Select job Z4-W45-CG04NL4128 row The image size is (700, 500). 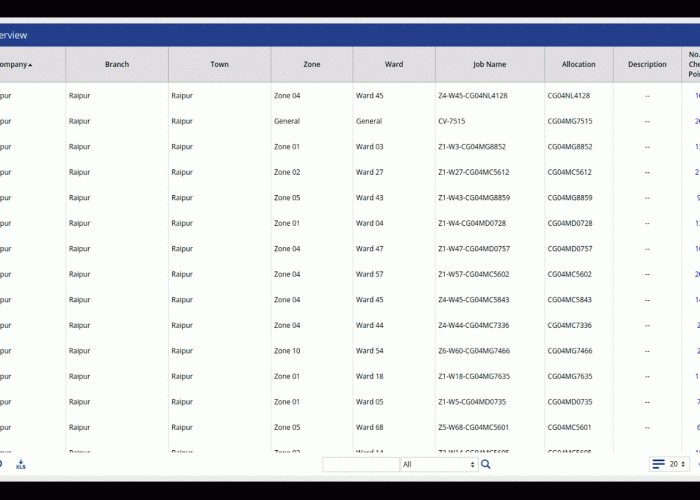[473, 96]
